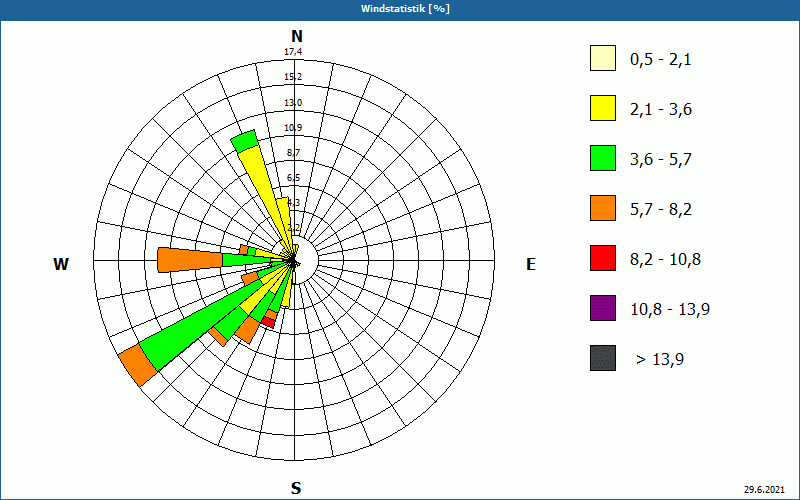Viewport: 800px width, 500px height.
Task: Click the N compass label
Action: 297,36
